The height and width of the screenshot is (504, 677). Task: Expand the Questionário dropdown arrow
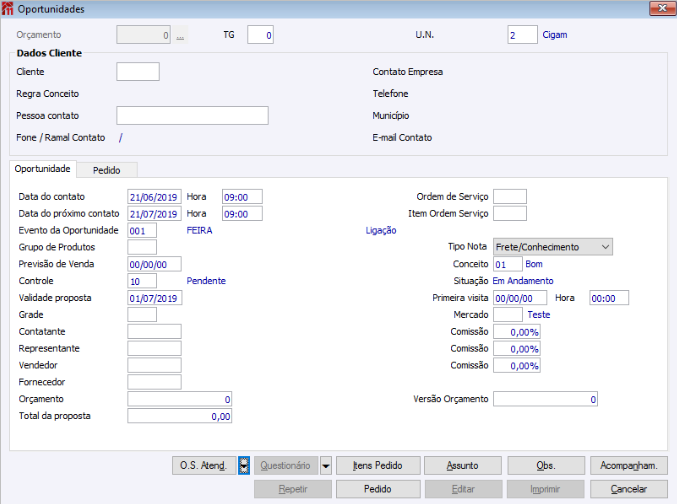(x=326, y=466)
